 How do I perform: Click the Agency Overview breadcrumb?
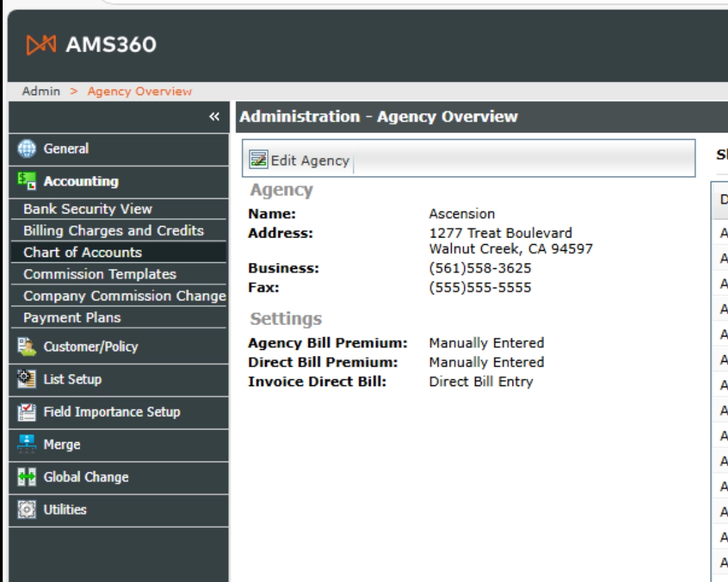(x=139, y=92)
